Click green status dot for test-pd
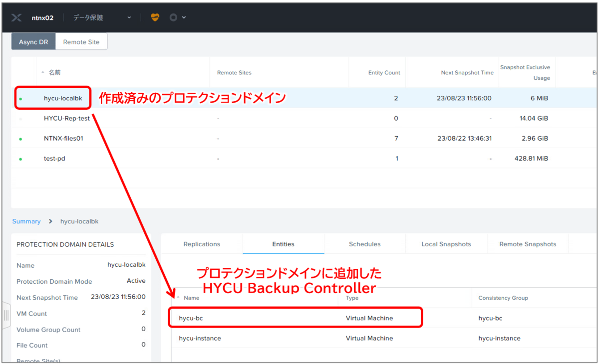Screen dimensions: 599x364 click(20, 159)
